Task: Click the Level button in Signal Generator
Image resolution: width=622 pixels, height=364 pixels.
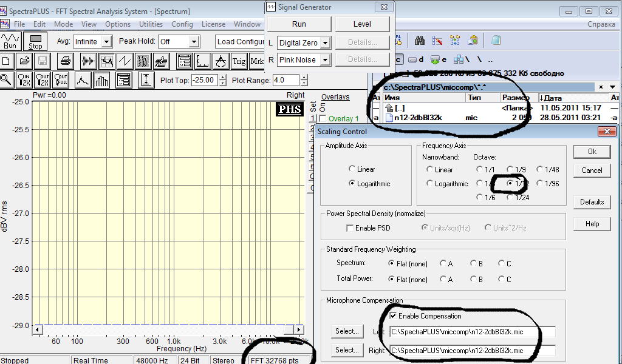Action: point(362,24)
